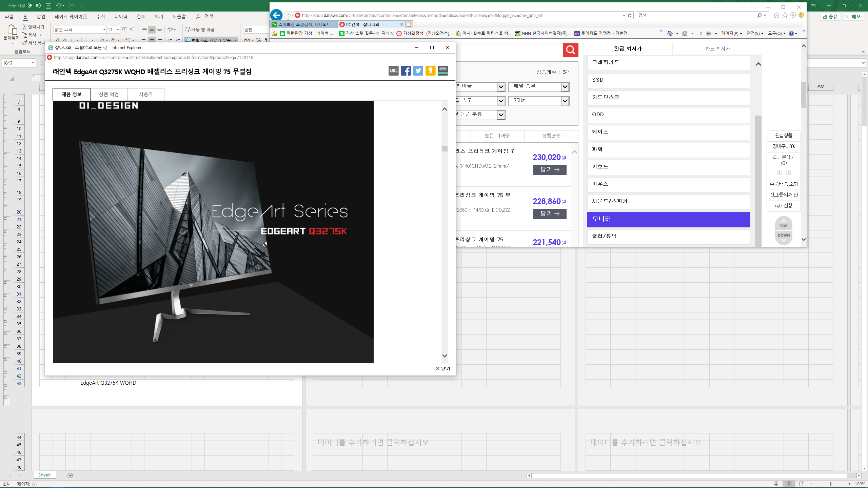Open the font name dropdown (맑은 고딕)
Viewport: 868px width, 488px height.
pyautogui.click(x=104, y=30)
